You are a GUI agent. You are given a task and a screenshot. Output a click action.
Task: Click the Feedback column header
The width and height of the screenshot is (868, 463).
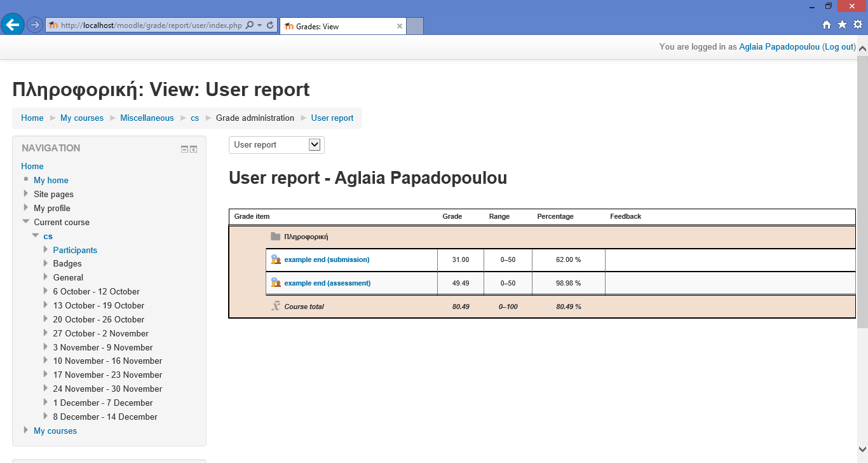coord(625,216)
